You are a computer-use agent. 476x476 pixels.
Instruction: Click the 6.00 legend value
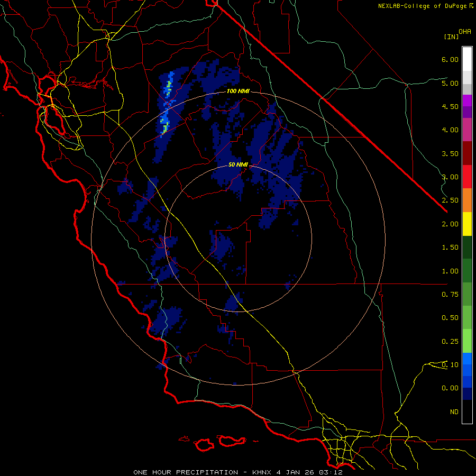(450, 59)
